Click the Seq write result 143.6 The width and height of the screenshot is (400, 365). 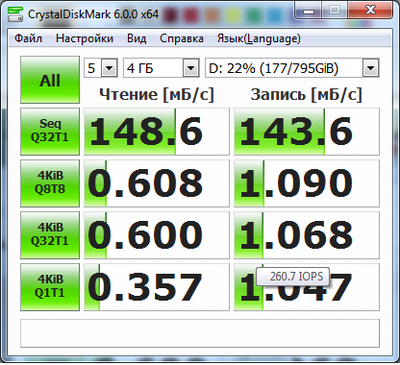(x=307, y=132)
